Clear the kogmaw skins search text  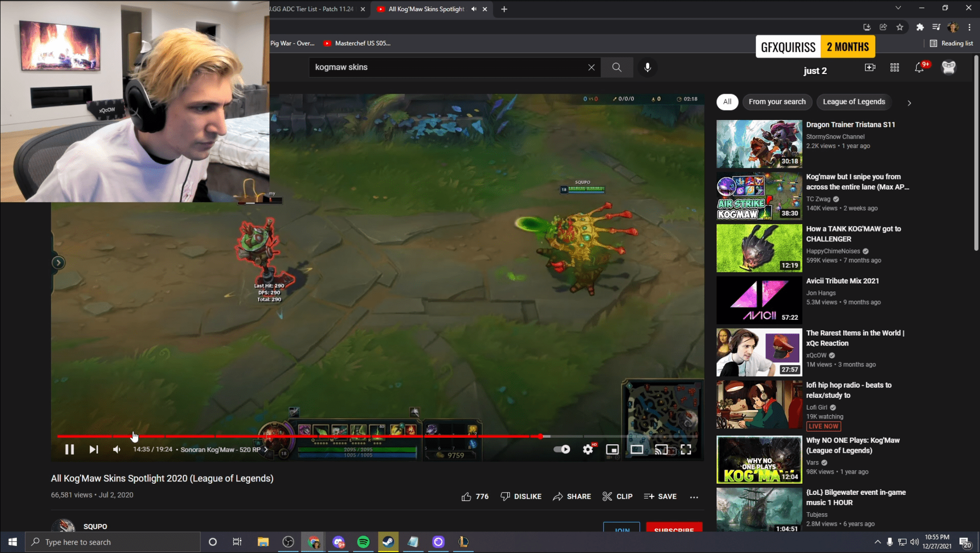(x=591, y=67)
